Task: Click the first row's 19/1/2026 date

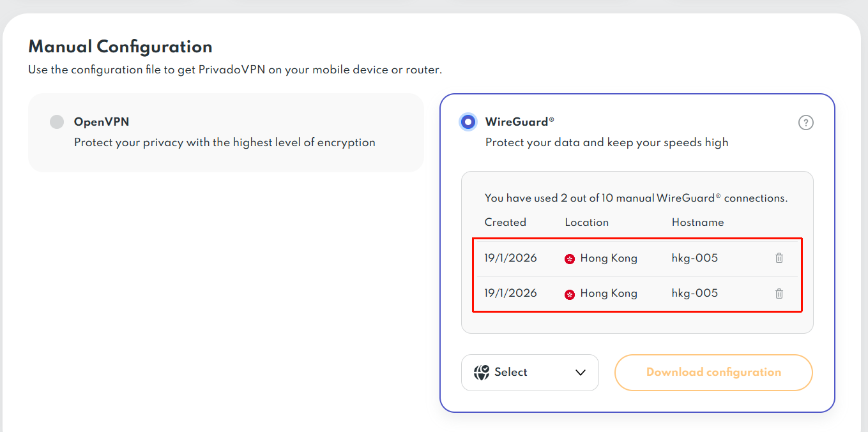Action: pyautogui.click(x=510, y=258)
